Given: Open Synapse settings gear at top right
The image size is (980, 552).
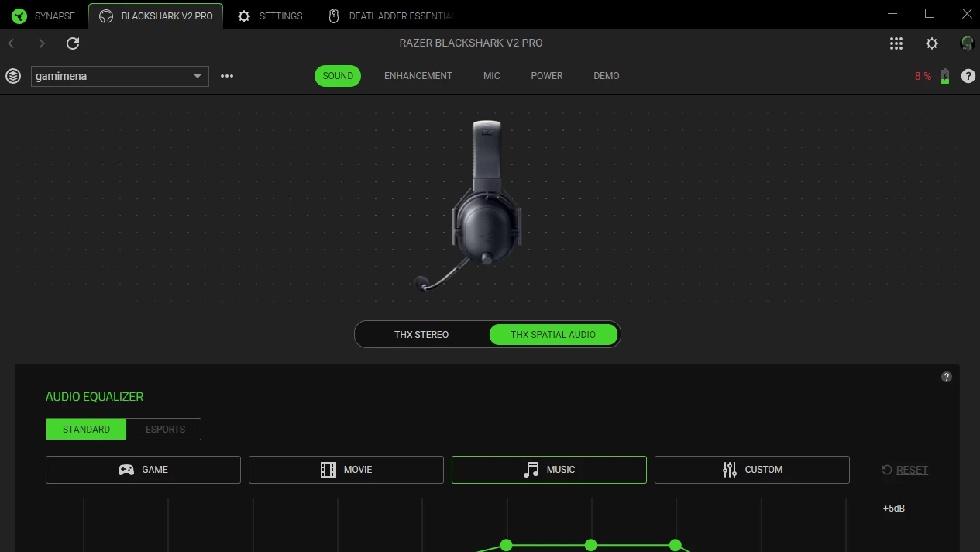Looking at the screenshot, I should click(932, 43).
